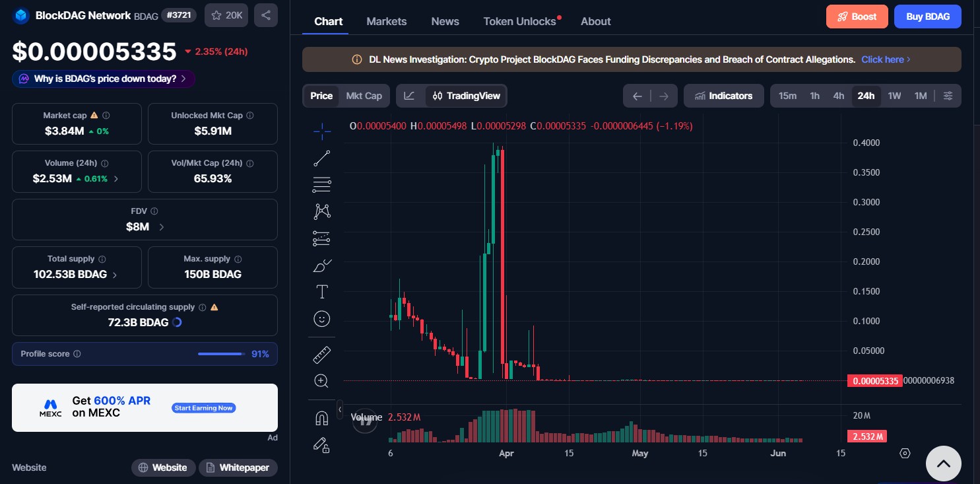The width and height of the screenshot is (980, 484).
Task: Click the Buy BDAG button
Action: click(928, 17)
